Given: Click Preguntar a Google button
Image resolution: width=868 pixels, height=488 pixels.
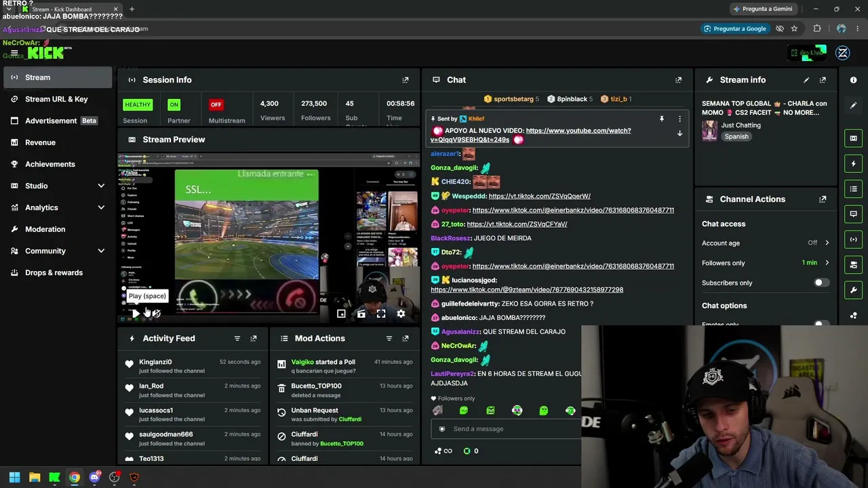Looking at the screenshot, I should [x=734, y=28].
